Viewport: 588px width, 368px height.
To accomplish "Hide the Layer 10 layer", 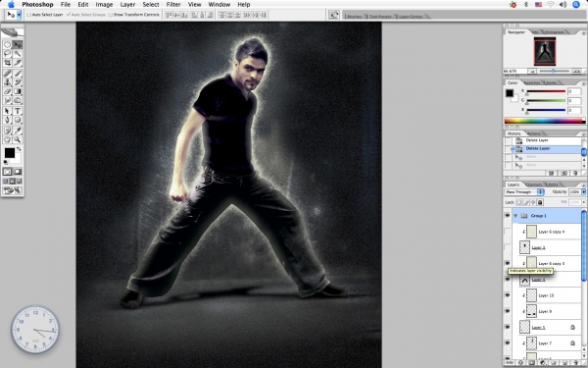I will tap(507, 295).
